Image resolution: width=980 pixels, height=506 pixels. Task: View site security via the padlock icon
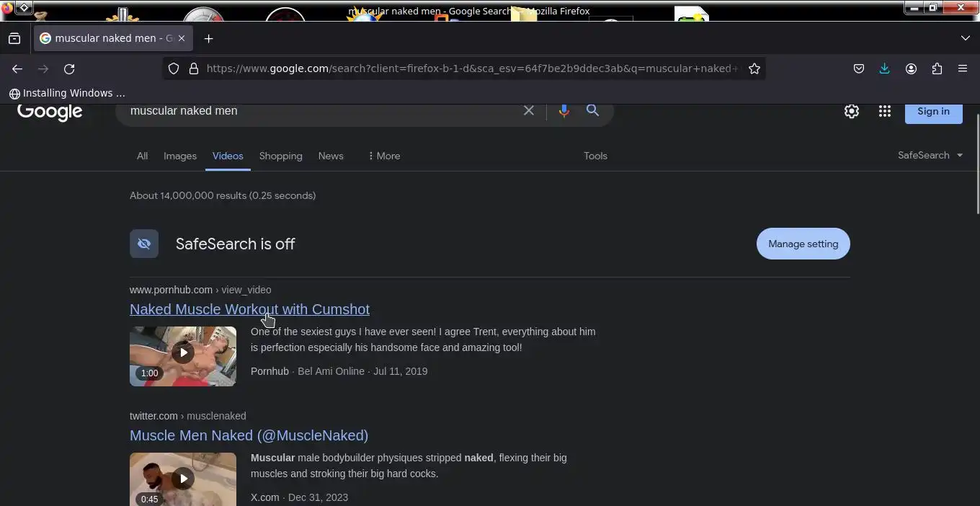[x=193, y=68]
